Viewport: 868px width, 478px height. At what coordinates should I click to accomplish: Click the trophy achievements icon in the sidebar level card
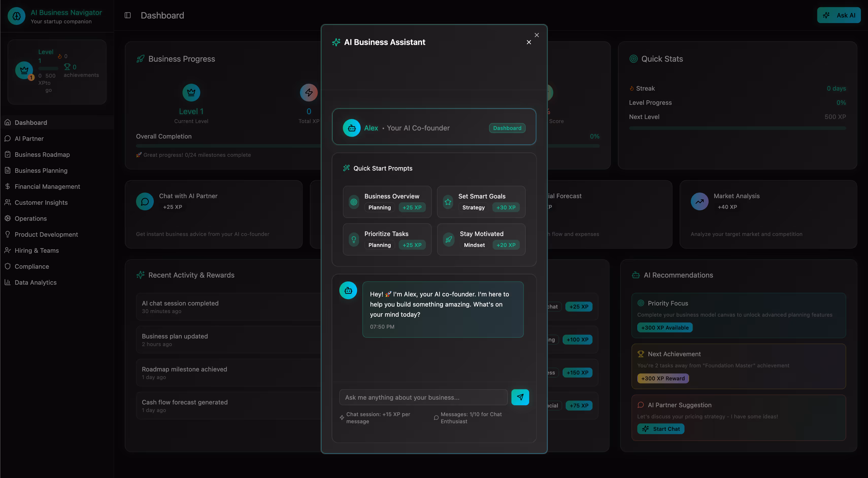click(68, 67)
